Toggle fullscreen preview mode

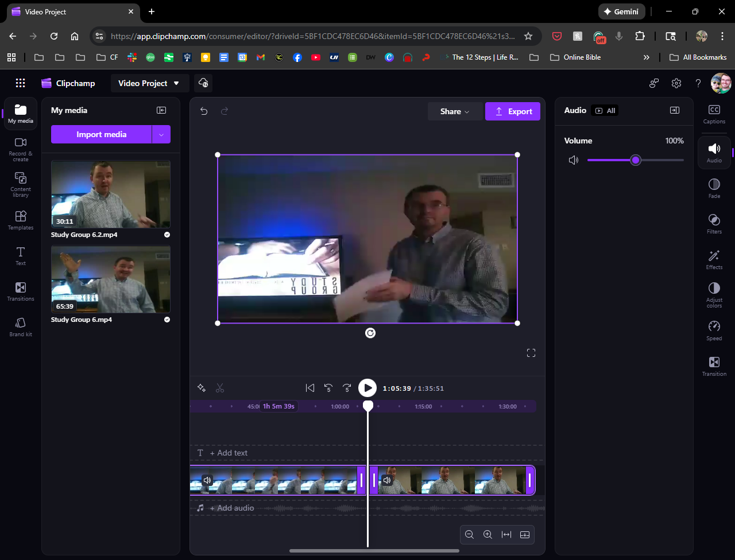click(x=531, y=353)
